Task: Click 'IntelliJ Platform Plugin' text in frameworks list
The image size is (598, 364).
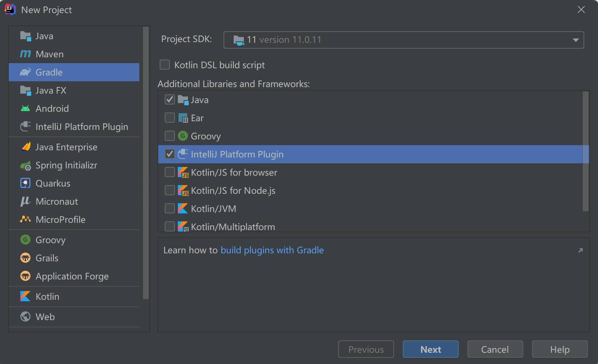Action: [237, 154]
